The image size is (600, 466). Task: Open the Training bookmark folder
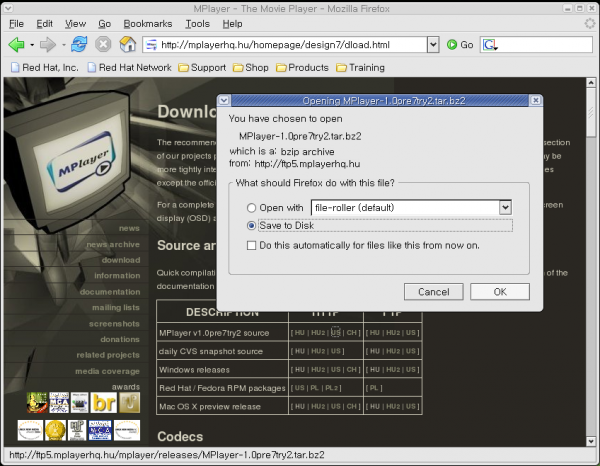point(360,68)
